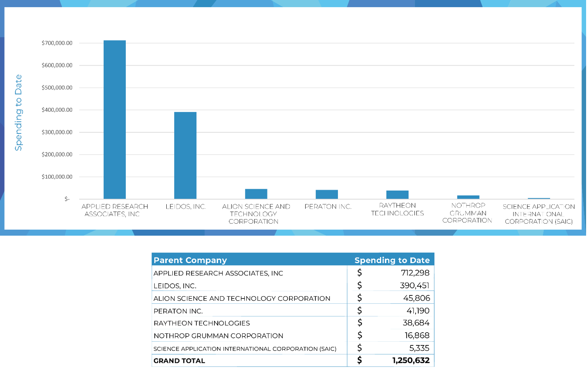Click 'NOTHROP GRUMMAN CORPORATION' chart axis label

click(468, 213)
